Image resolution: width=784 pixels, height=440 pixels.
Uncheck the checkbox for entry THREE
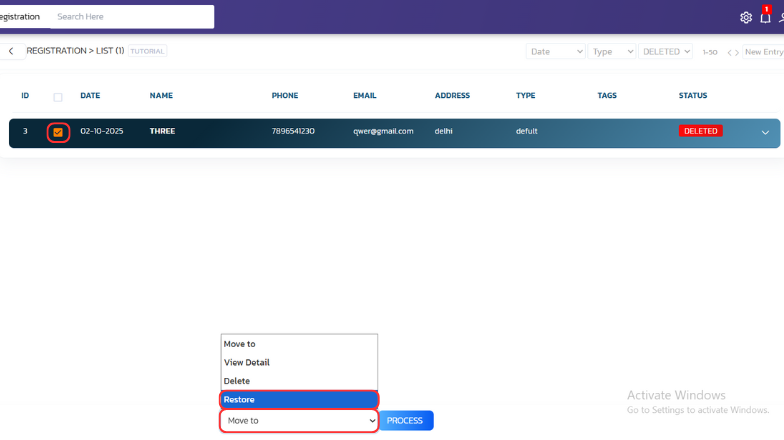58,132
